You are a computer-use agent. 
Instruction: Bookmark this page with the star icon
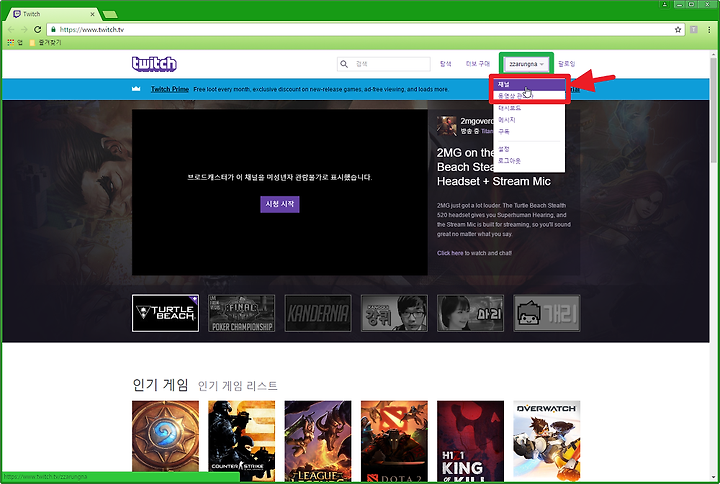pyautogui.click(x=678, y=29)
